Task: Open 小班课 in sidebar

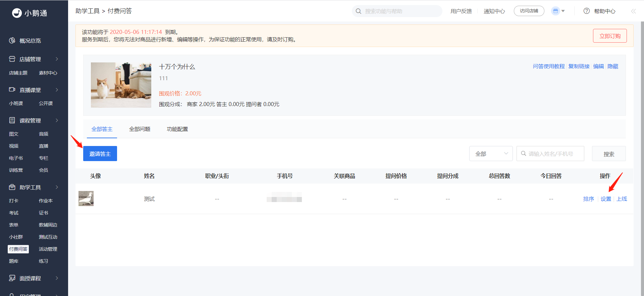Action: click(x=16, y=103)
